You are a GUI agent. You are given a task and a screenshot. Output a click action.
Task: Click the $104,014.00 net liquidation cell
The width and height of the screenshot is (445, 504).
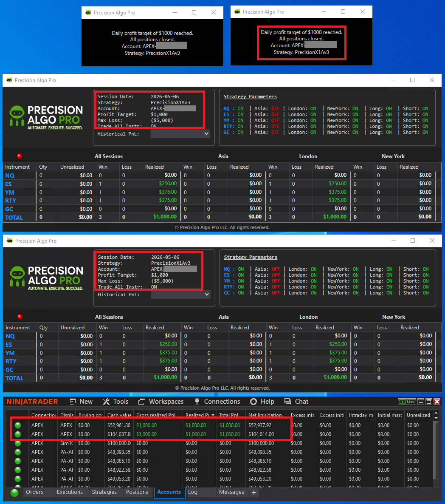261,434
